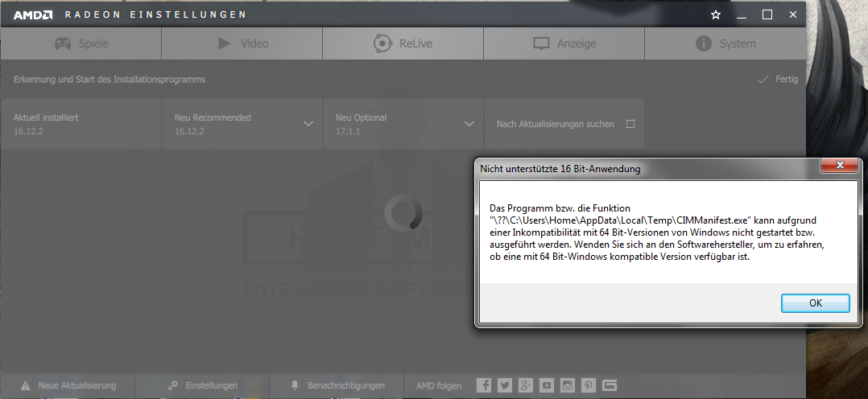The height and width of the screenshot is (399, 868).
Task: Click the CIMManifest.exe path text in dialog
Action: click(x=619, y=220)
